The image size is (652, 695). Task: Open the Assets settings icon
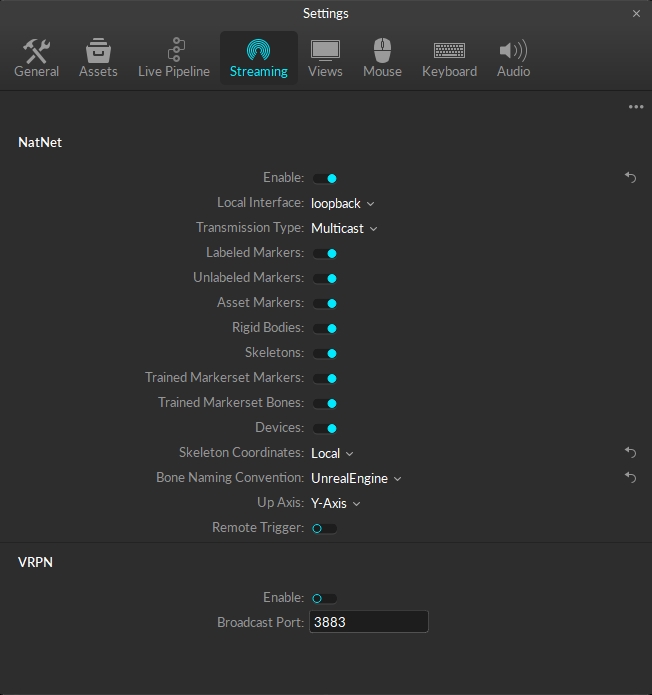(x=98, y=51)
